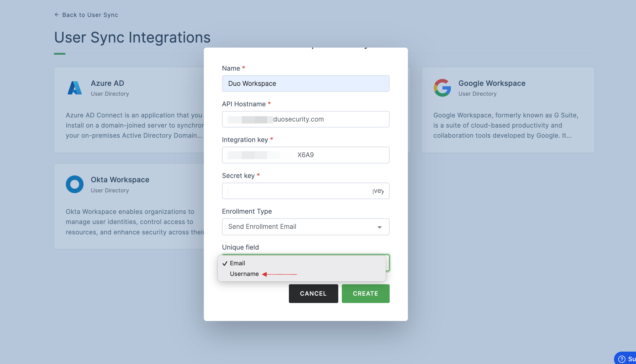Click the CANCEL button
Image resolution: width=636 pixels, height=364 pixels.
pyautogui.click(x=313, y=294)
